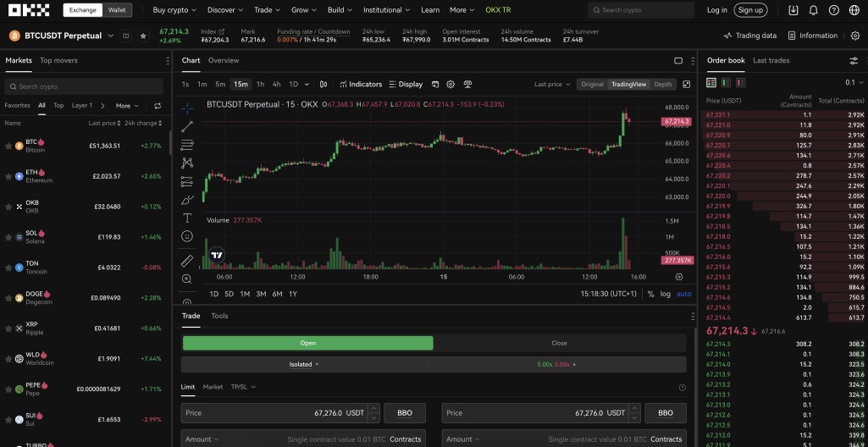Image resolution: width=868 pixels, height=447 pixels.
Task: Click the Search crypto field in Markets
Action: (84, 86)
